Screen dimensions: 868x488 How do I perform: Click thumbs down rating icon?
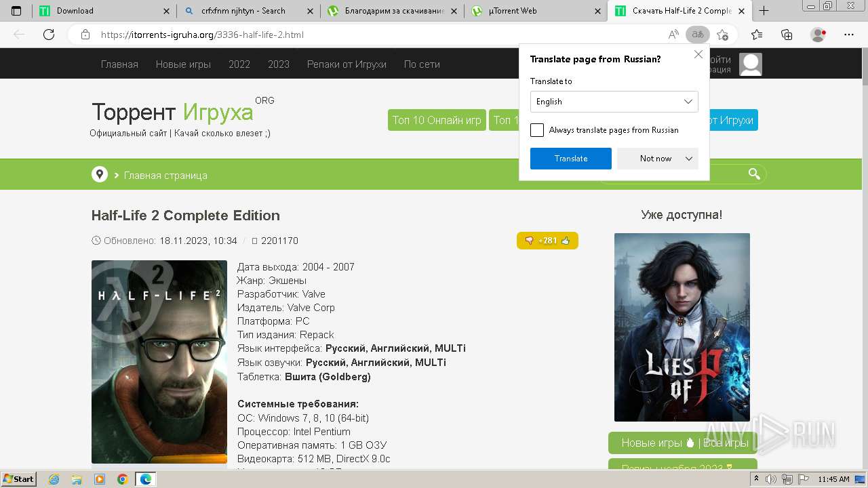point(530,241)
